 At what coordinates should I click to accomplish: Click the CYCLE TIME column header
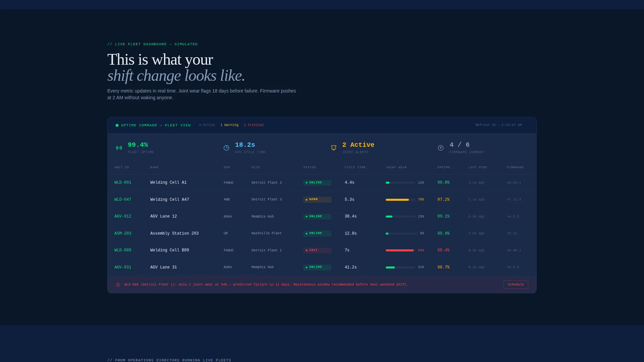pos(355,167)
